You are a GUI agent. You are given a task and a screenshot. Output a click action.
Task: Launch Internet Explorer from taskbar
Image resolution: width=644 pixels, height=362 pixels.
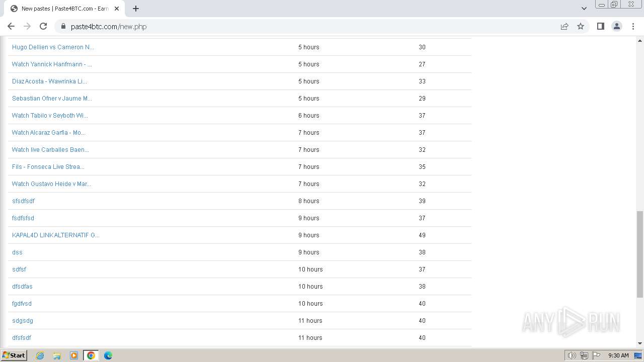pos(40,355)
